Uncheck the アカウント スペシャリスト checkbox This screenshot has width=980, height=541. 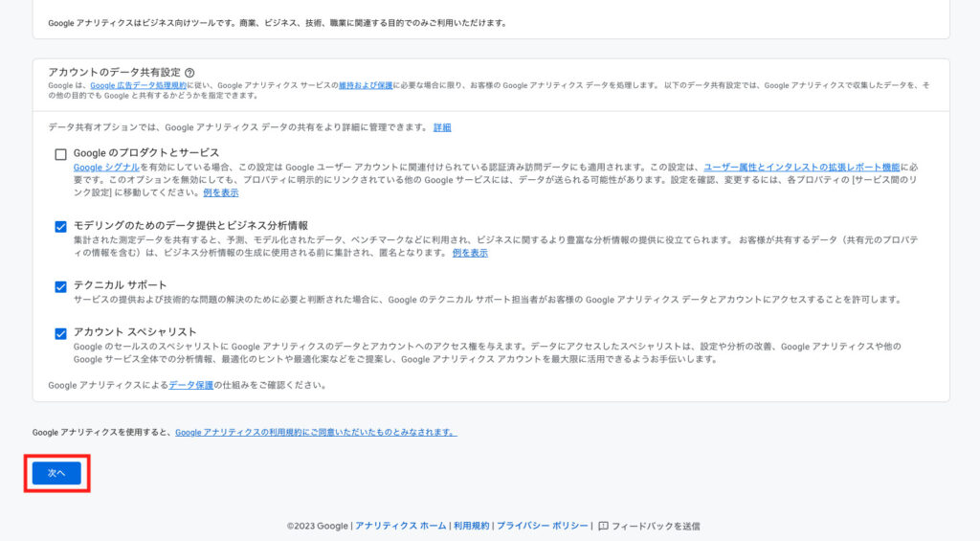pyautogui.click(x=60, y=333)
